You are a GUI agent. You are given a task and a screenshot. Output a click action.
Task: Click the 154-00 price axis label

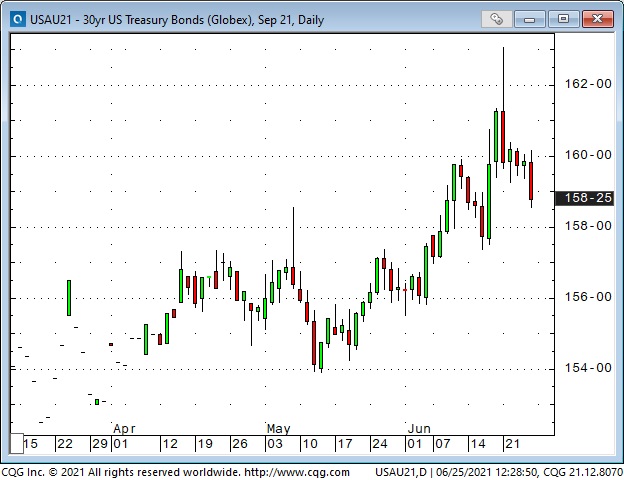588,368
